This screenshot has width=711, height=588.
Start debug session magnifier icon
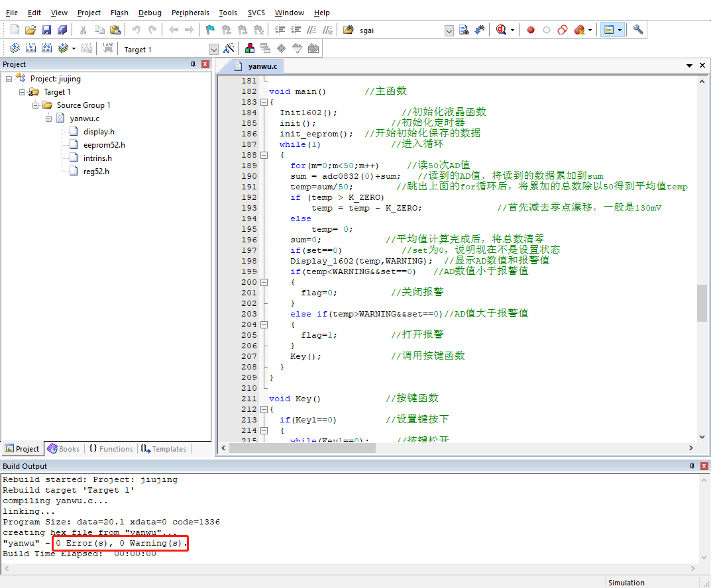coord(501,30)
